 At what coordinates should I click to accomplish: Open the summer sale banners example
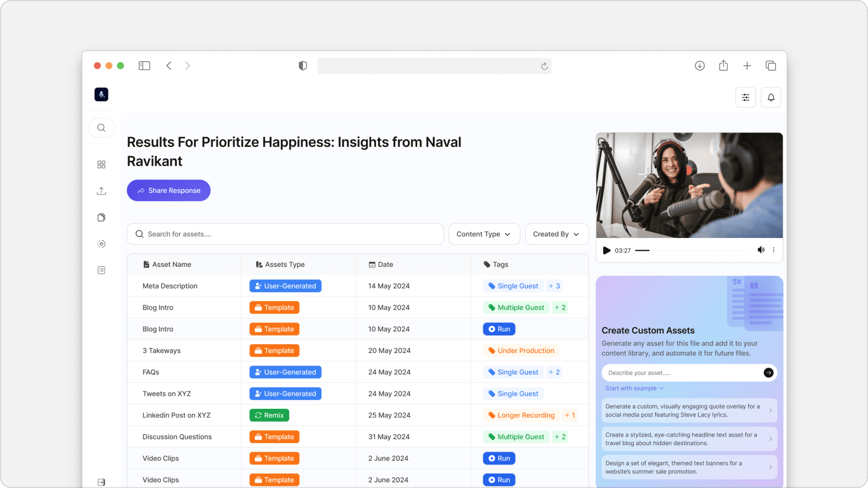click(689, 467)
